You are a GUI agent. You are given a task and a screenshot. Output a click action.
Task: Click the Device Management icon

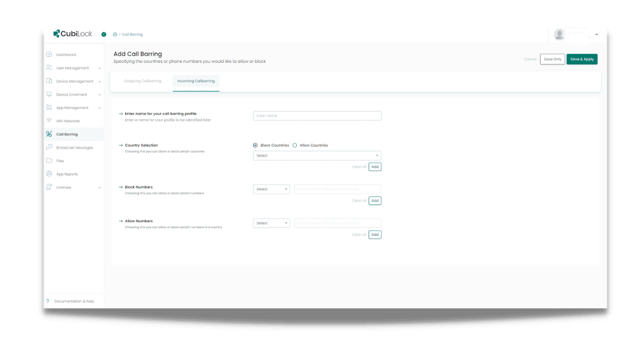point(49,81)
